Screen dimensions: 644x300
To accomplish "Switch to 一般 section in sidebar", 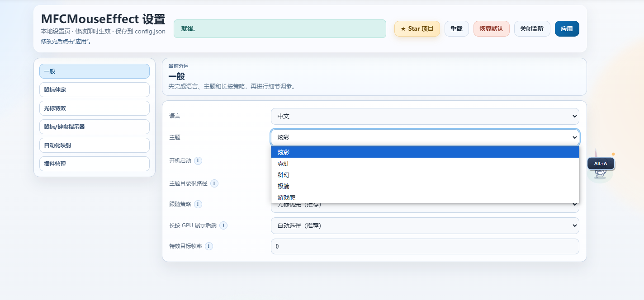I will 94,71.
